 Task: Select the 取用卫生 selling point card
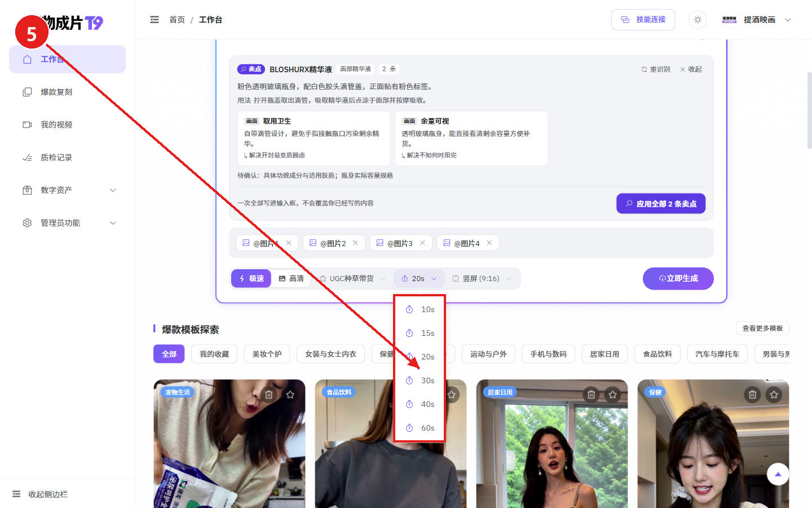[x=314, y=138]
